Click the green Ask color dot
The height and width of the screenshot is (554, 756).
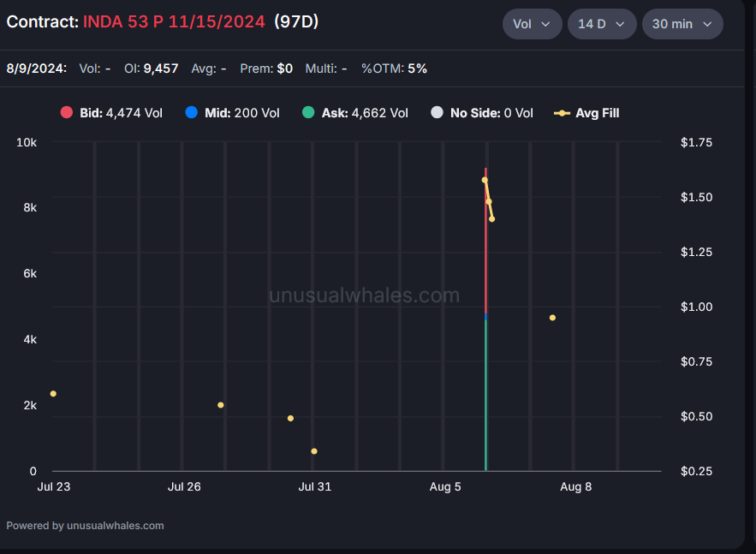pos(308,112)
